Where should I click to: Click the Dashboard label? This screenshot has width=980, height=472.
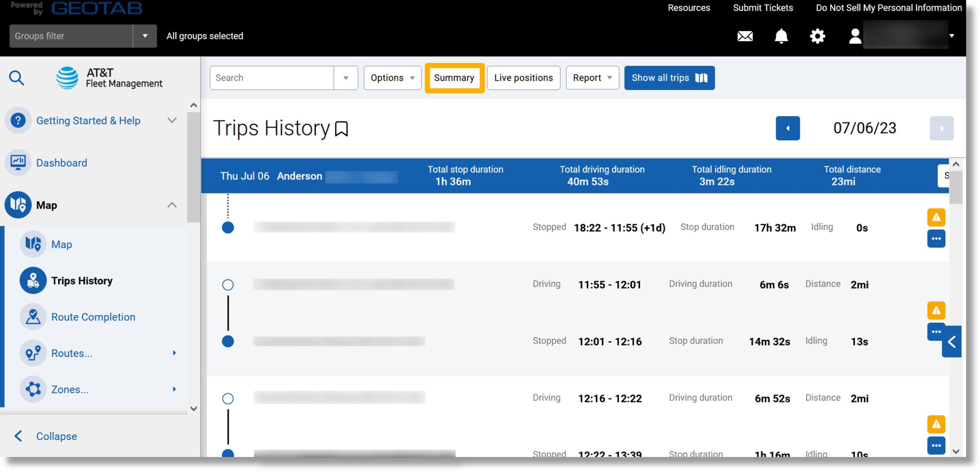point(62,162)
